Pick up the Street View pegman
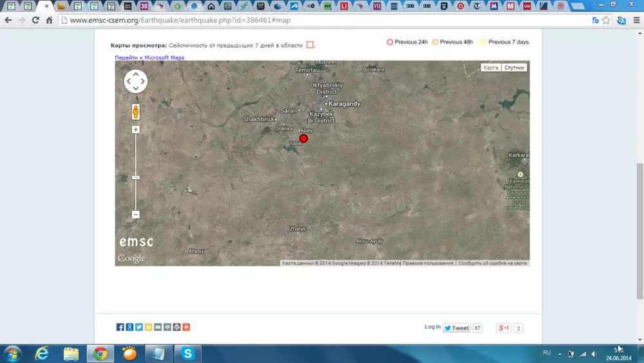 point(135,112)
